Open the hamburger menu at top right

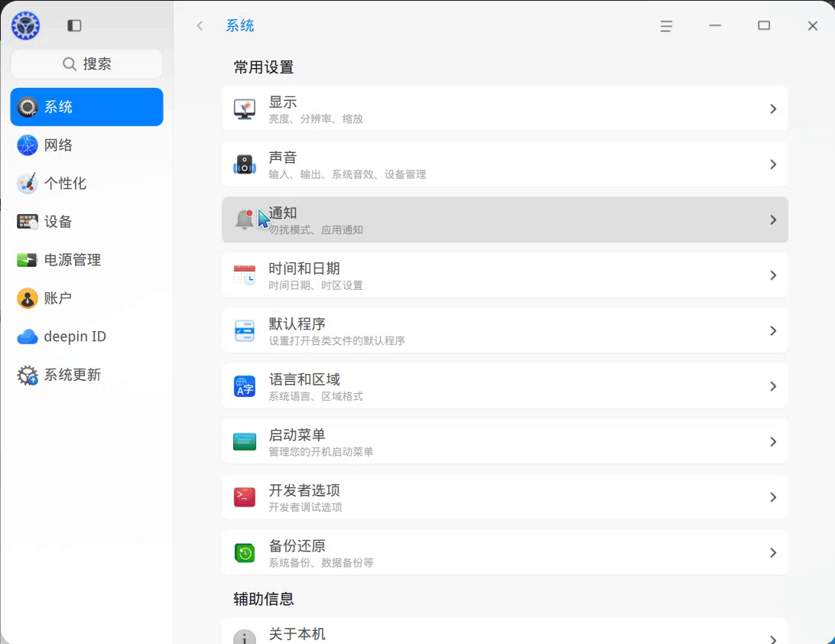click(x=666, y=25)
